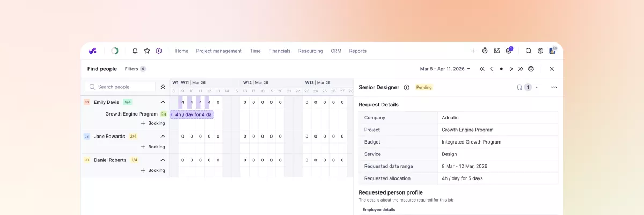
Task: Show info icon beside Senior Designer
Action: tap(406, 88)
